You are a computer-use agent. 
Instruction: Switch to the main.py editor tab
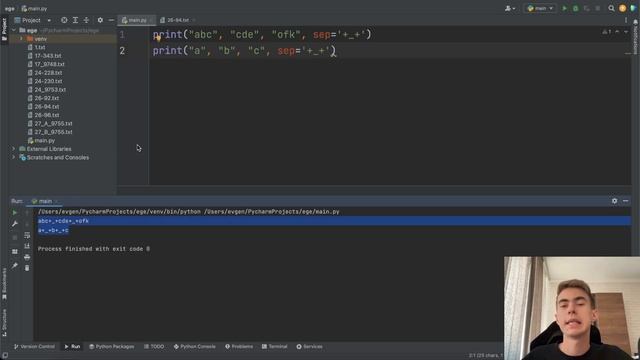point(136,20)
